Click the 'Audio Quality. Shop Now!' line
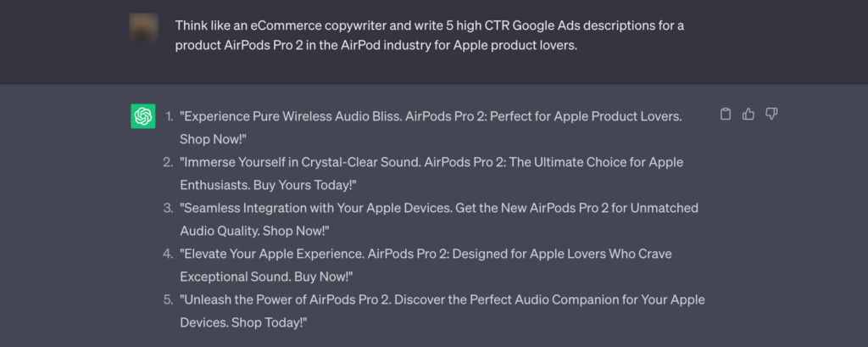 pyautogui.click(x=254, y=231)
